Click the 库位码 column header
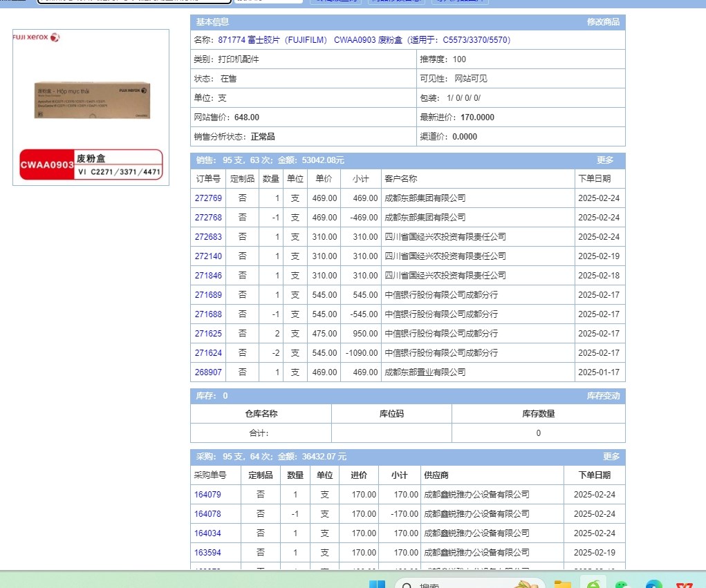The image size is (706, 588). [x=391, y=414]
